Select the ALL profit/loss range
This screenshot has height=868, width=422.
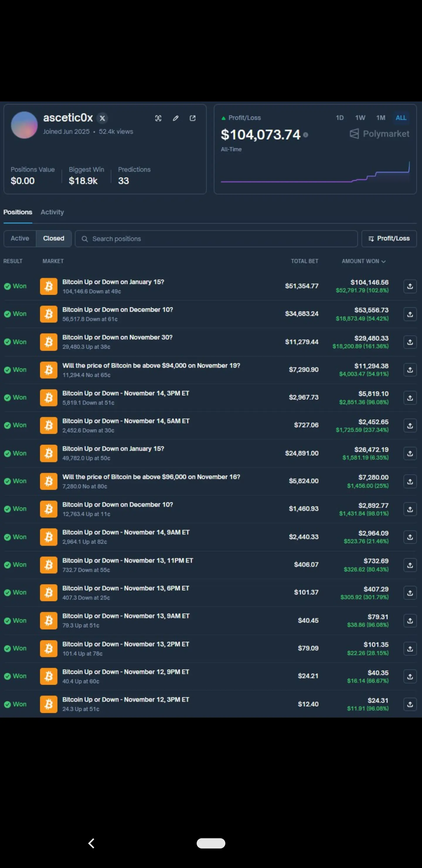401,118
